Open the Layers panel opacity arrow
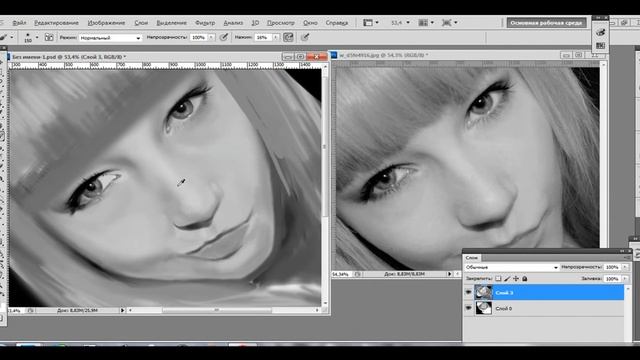Screen dimensions: 640x360 coord(624,267)
